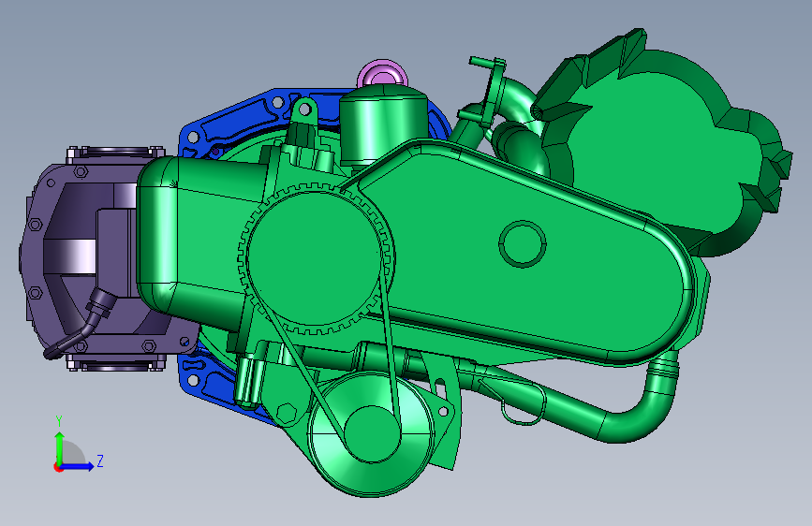Select the green cylindrical canister on top
Image resolution: width=812 pixels, height=526 pixels.
click(383, 124)
